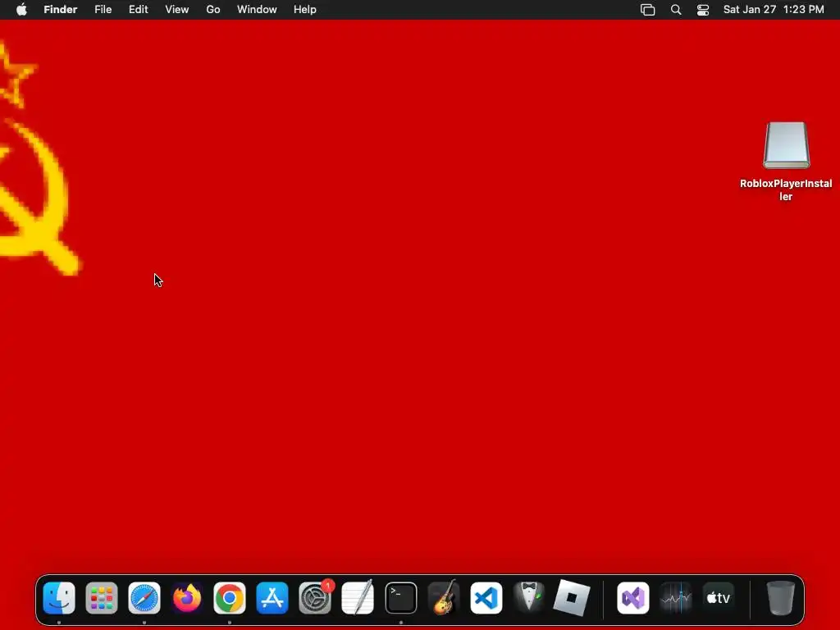
Task: Open Launchpad in the dock
Action: pyautogui.click(x=101, y=598)
